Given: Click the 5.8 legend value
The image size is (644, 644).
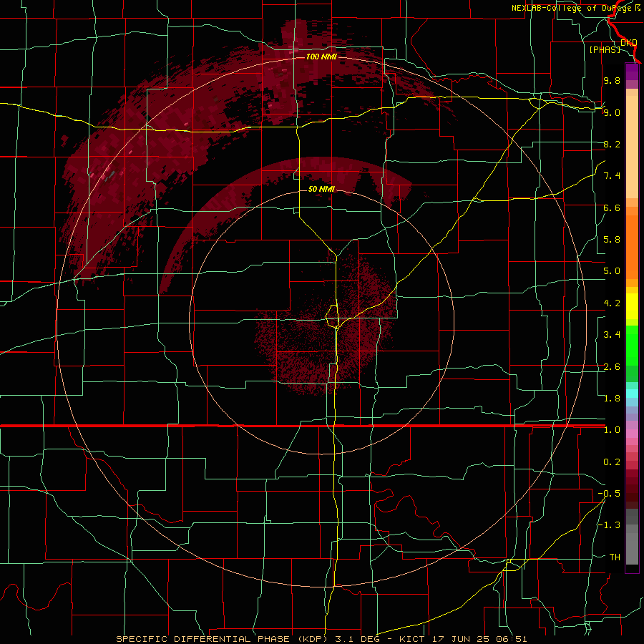Looking at the screenshot, I should tap(612, 240).
